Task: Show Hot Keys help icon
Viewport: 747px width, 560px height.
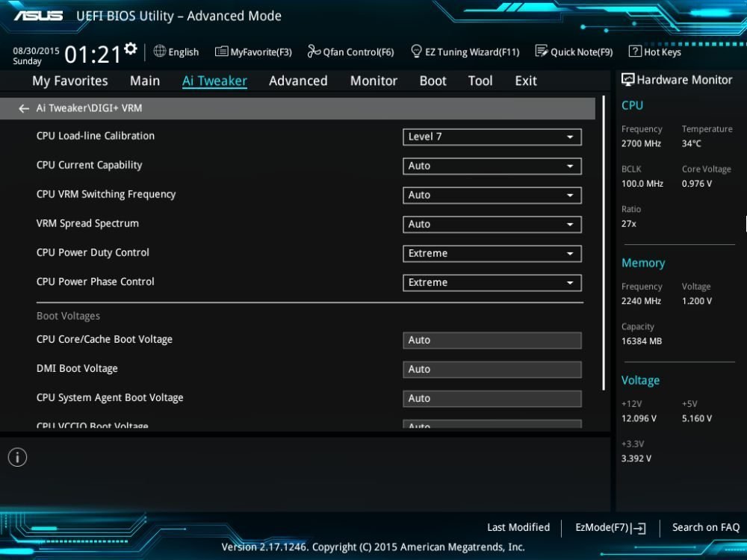Action: [x=635, y=51]
